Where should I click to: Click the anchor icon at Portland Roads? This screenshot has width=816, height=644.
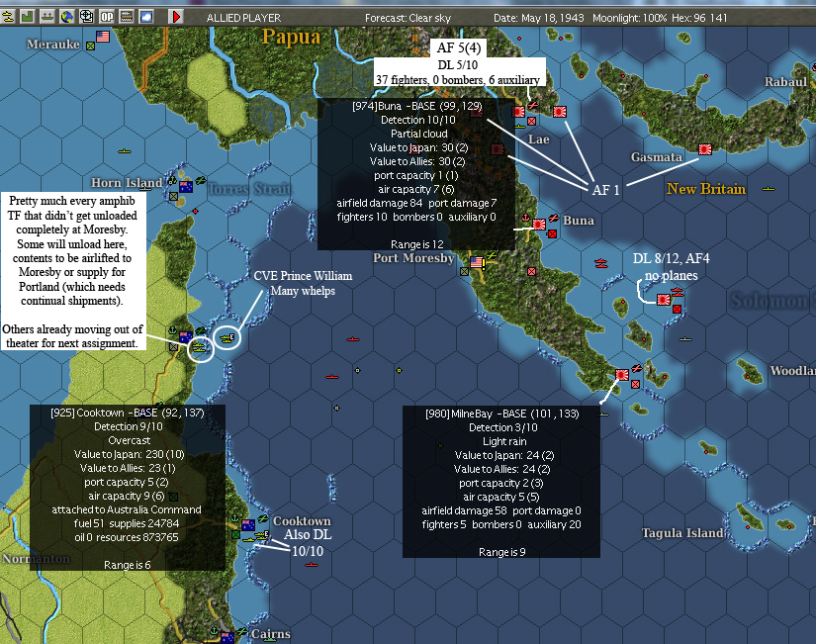click(x=172, y=330)
